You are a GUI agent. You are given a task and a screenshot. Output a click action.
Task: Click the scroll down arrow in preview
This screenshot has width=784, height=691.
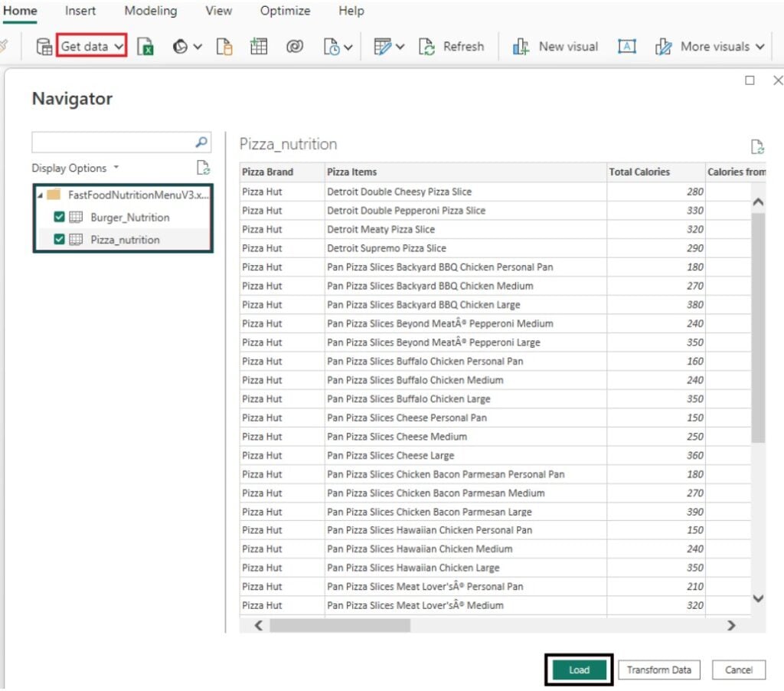pos(758,598)
